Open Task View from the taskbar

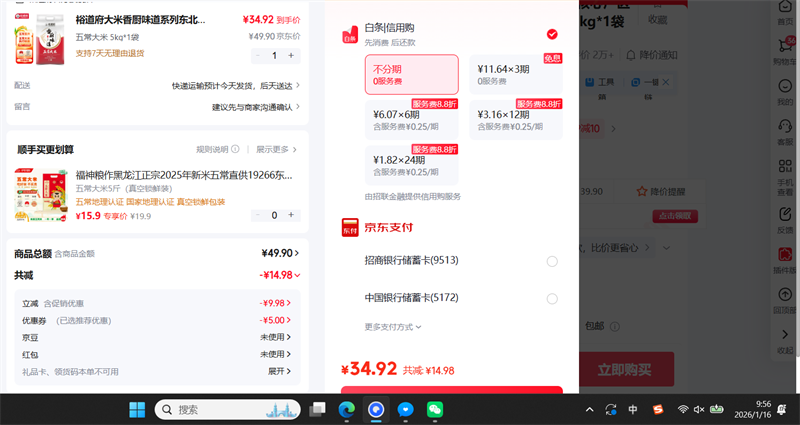pyautogui.click(x=317, y=409)
